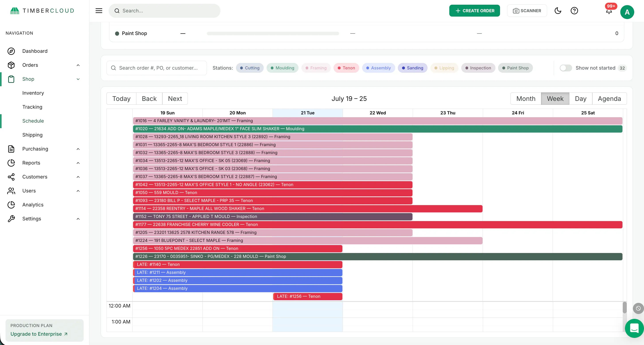Go to Next week
The width and height of the screenshot is (644, 345).
(x=175, y=98)
